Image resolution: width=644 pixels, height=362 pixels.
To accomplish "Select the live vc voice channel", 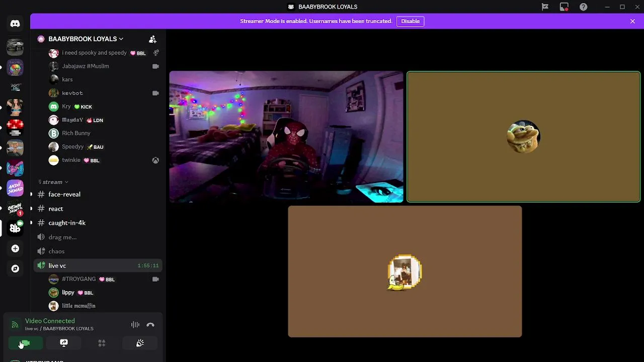I will point(98,265).
